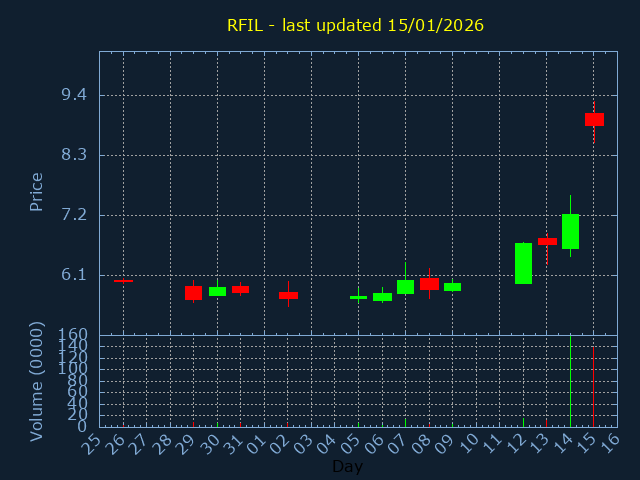Click the 6.1 price tick label
640x480 pixels.
click(x=74, y=275)
